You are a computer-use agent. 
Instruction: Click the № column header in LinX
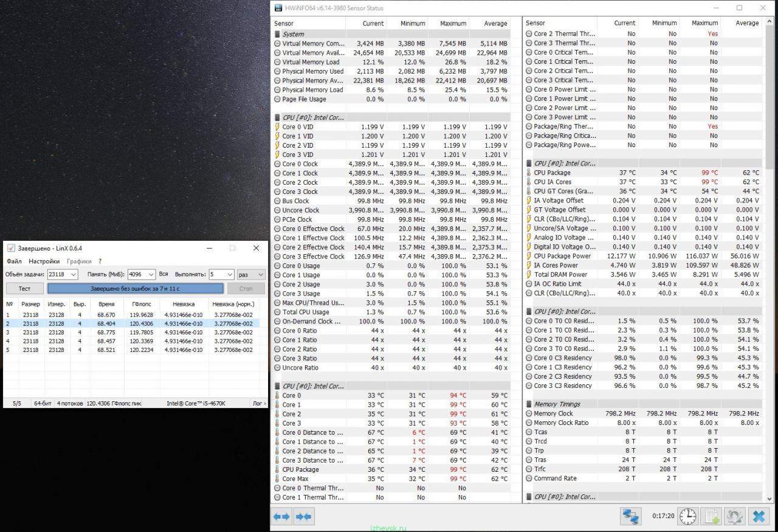pos(9,303)
